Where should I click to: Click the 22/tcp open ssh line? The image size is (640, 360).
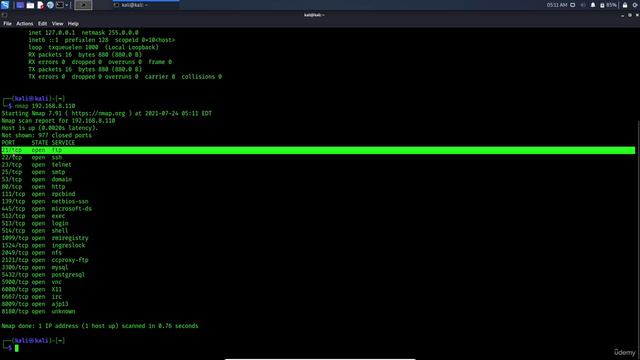32,158
